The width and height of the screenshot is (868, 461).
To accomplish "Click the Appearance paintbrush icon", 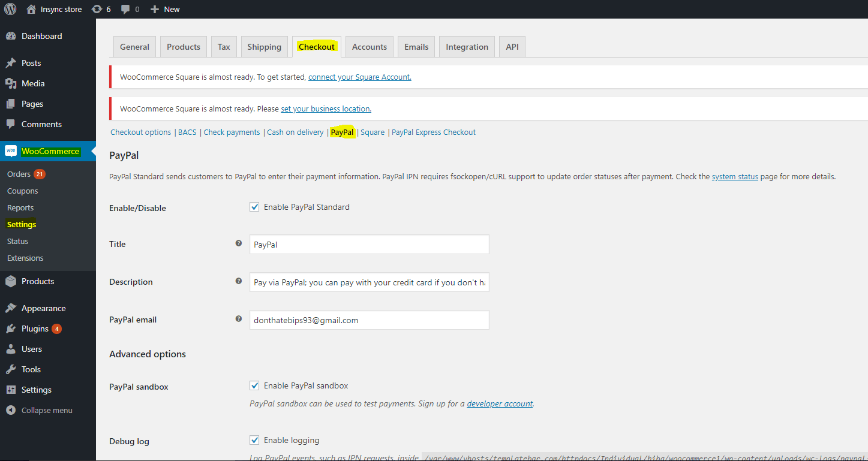I will tap(11, 308).
